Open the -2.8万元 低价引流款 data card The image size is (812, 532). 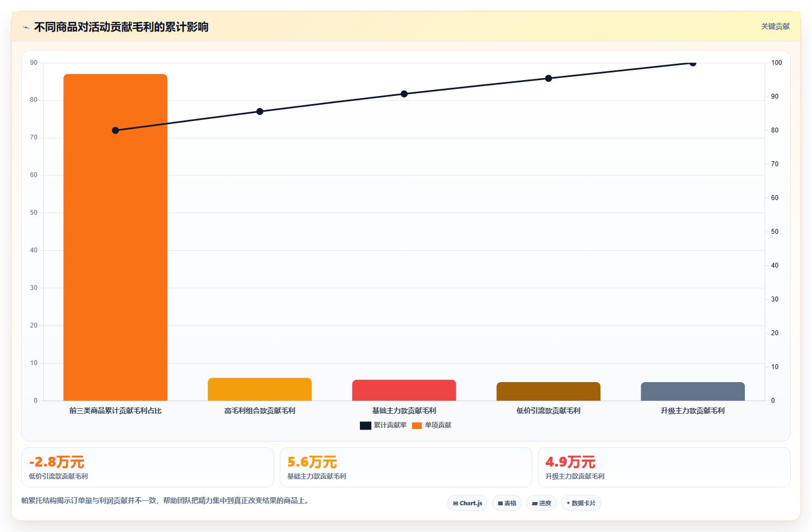(148, 467)
